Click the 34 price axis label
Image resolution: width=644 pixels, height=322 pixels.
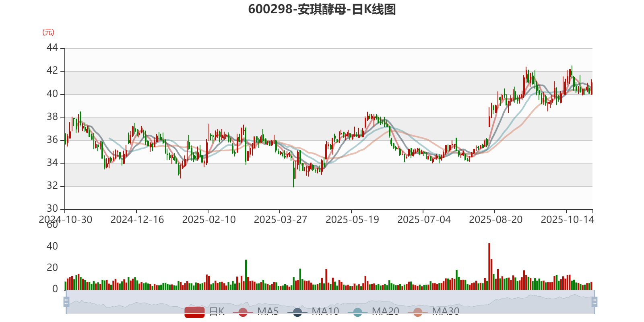click(52, 163)
